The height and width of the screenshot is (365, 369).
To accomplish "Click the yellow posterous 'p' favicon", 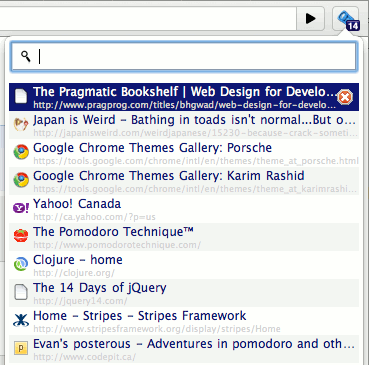I will tap(21, 348).
